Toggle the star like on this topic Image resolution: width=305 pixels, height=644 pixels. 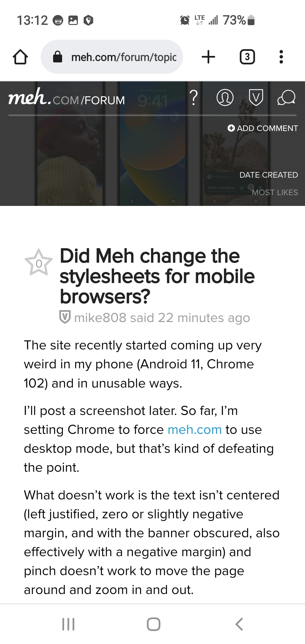click(39, 263)
